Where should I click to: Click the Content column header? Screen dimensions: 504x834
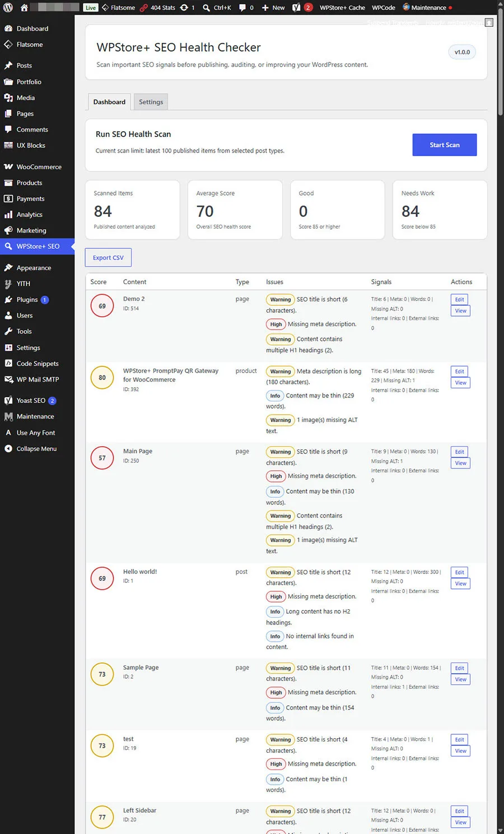[134, 282]
